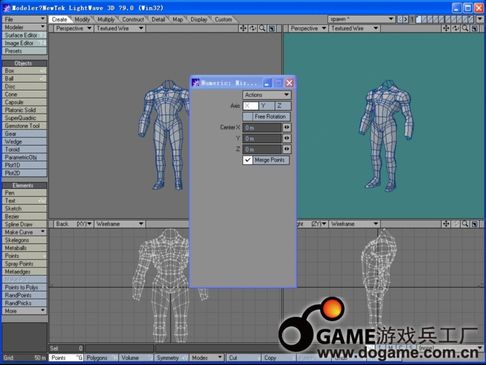Select the Sketch tool

(24, 208)
